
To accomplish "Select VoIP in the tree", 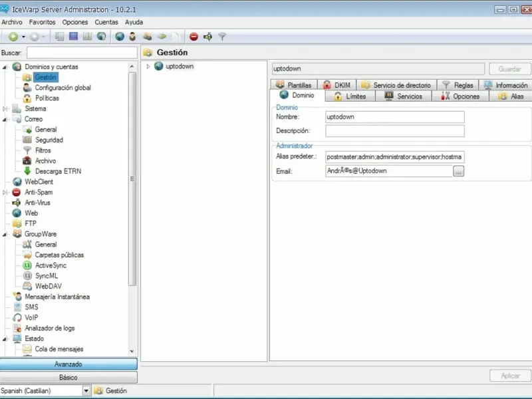I will click(31, 318).
